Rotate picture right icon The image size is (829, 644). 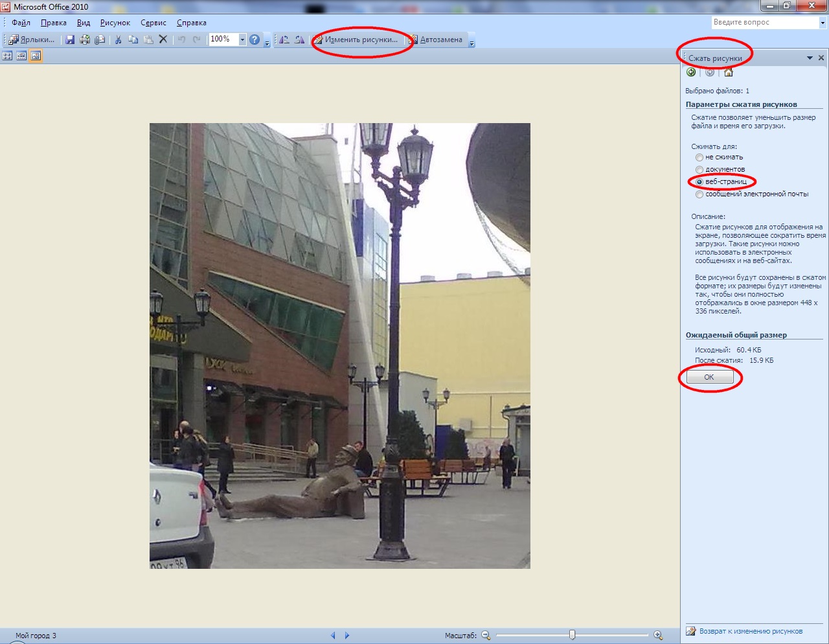pos(299,40)
